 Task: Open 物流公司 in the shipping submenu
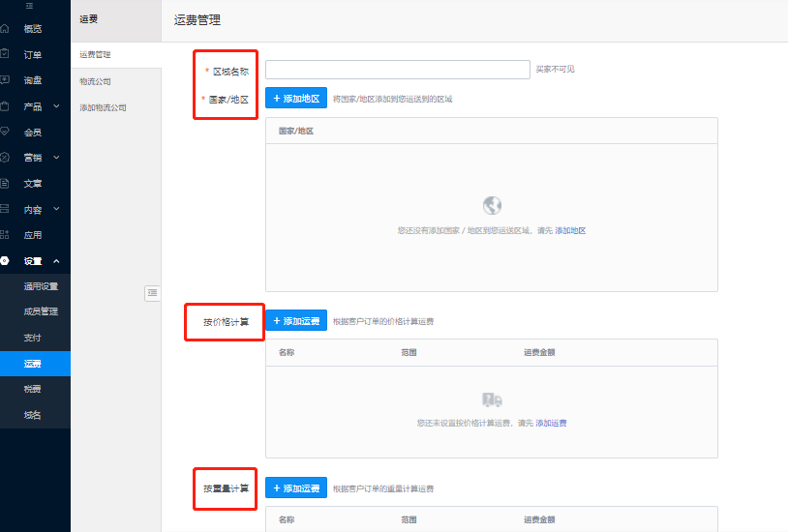click(96, 81)
